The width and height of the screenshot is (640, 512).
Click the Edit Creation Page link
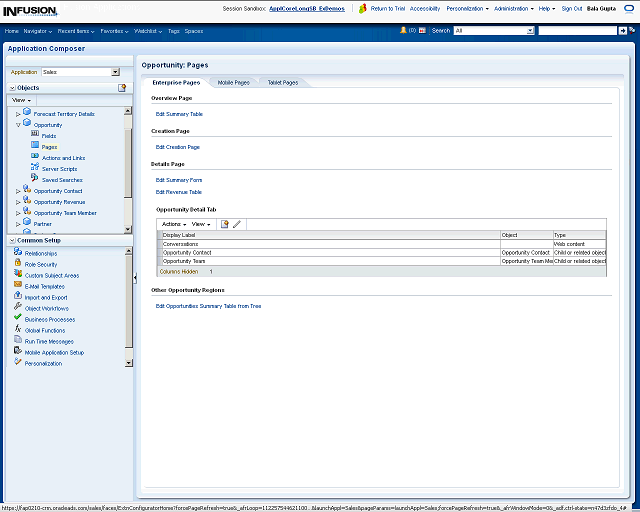coord(177,147)
